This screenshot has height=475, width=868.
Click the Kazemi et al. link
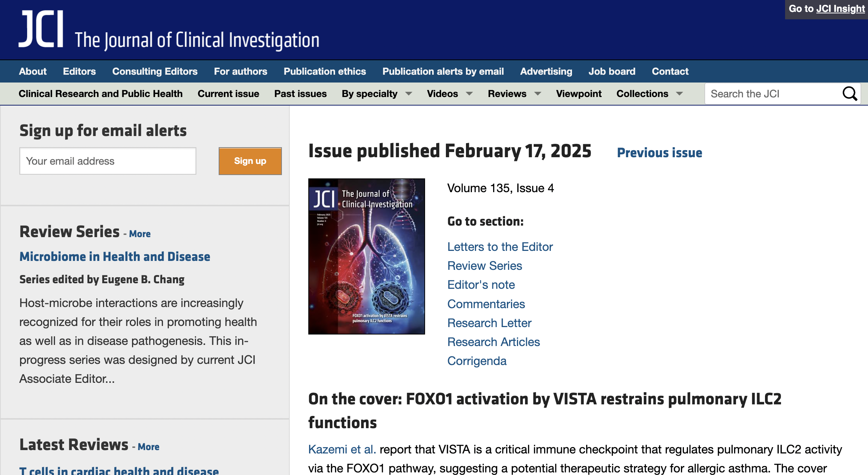click(342, 449)
